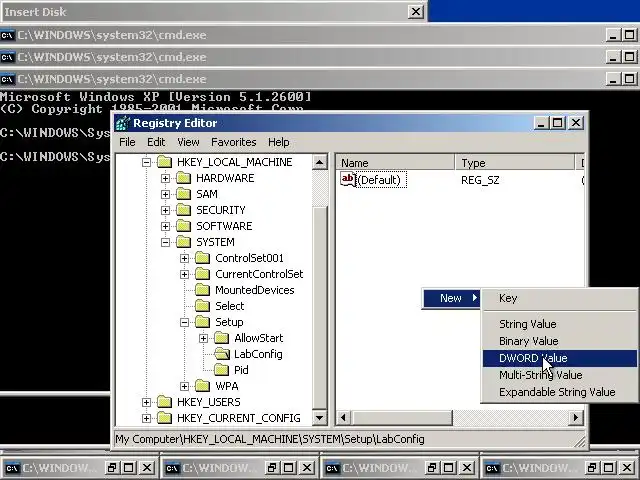Expand the SAM key
Image resolution: width=640 pixels, height=480 pixels.
pos(165,194)
